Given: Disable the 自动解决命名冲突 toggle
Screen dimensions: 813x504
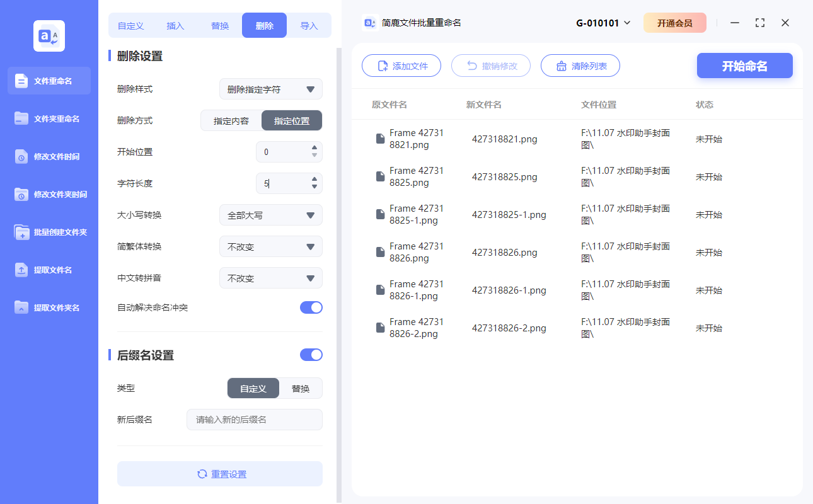Looking at the screenshot, I should [311, 307].
